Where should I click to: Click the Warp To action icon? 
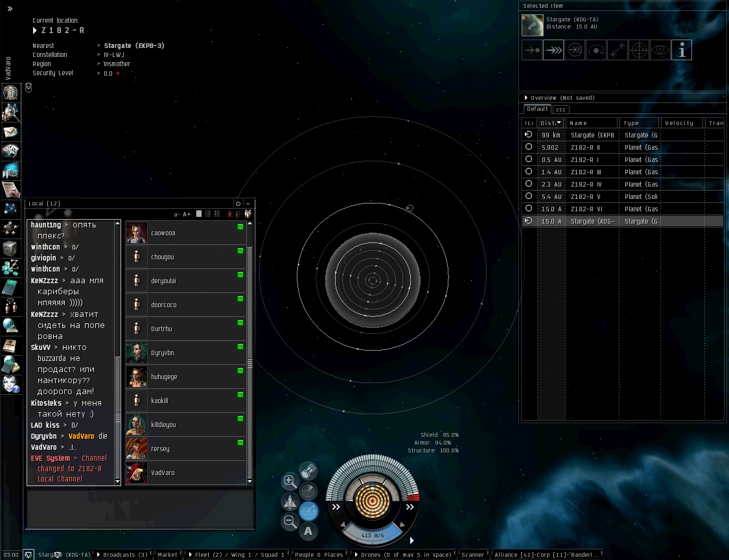[553, 51]
